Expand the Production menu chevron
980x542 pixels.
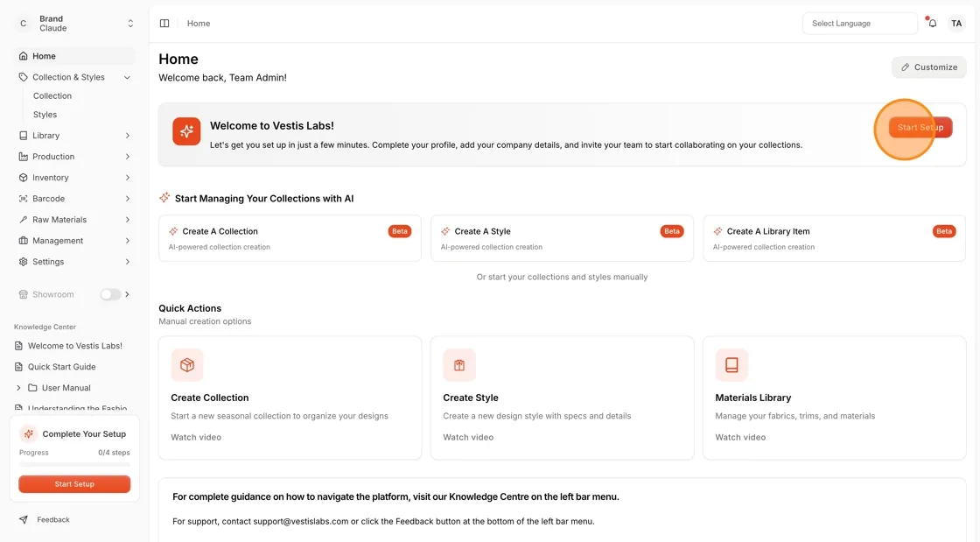pyautogui.click(x=128, y=157)
